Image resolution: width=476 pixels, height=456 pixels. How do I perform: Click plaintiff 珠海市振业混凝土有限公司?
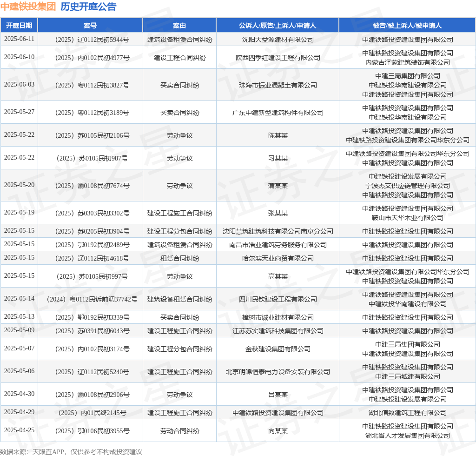(x=278, y=85)
